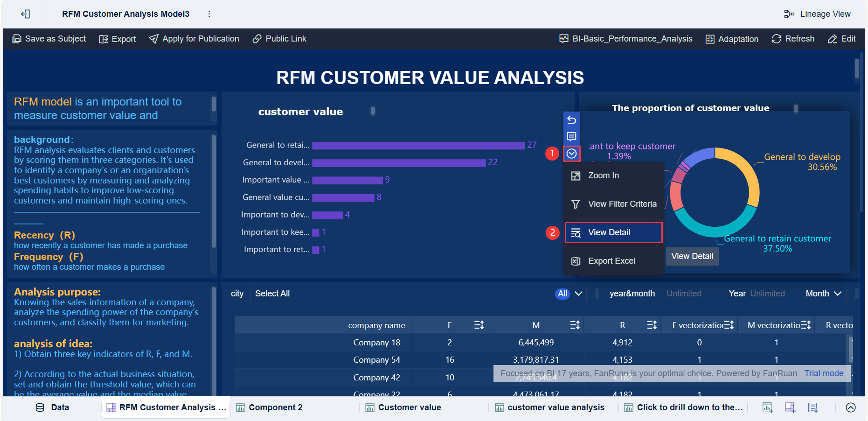Click the add dashboard icon in bottom bar

(790, 407)
